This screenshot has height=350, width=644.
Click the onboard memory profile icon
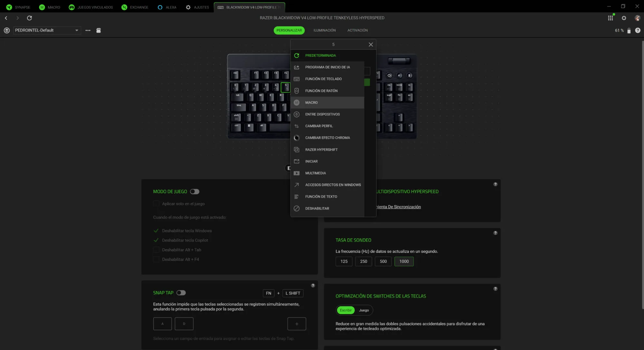pos(99,30)
